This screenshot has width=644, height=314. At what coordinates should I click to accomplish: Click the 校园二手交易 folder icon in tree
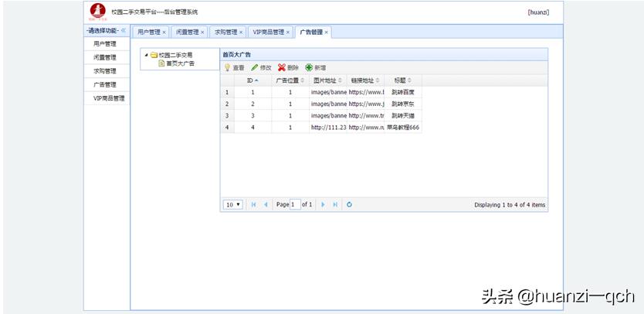[x=154, y=55]
